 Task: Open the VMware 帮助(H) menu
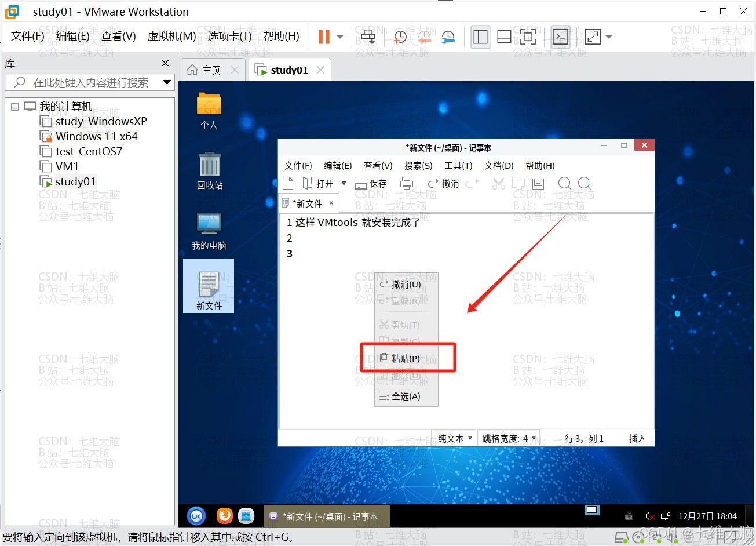point(281,37)
